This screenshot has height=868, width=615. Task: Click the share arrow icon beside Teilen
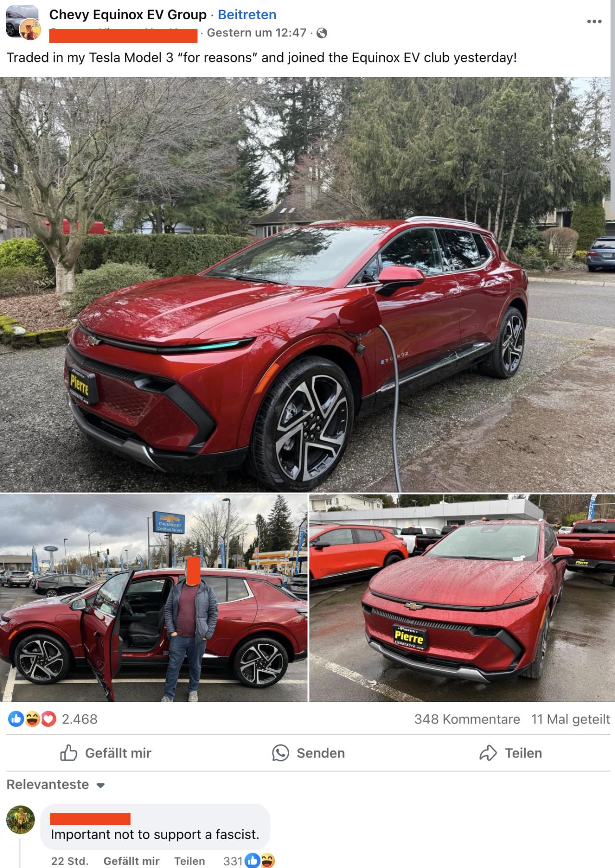coord(488,753)
